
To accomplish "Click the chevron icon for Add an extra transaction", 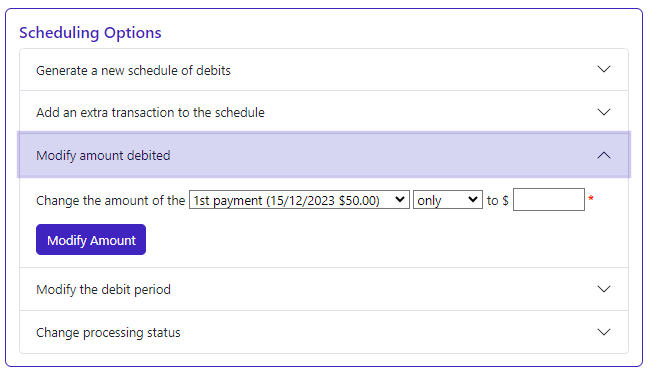I will [x=604, y=112].
